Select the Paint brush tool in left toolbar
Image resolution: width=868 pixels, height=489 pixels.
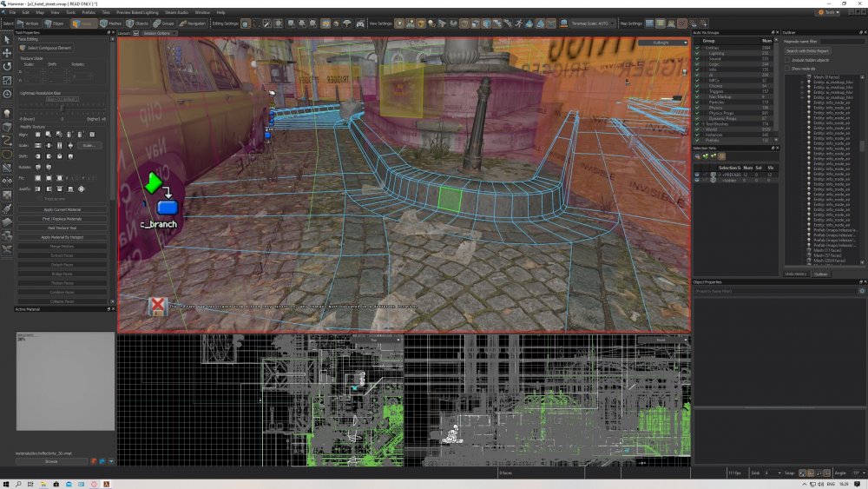point(7,208)
